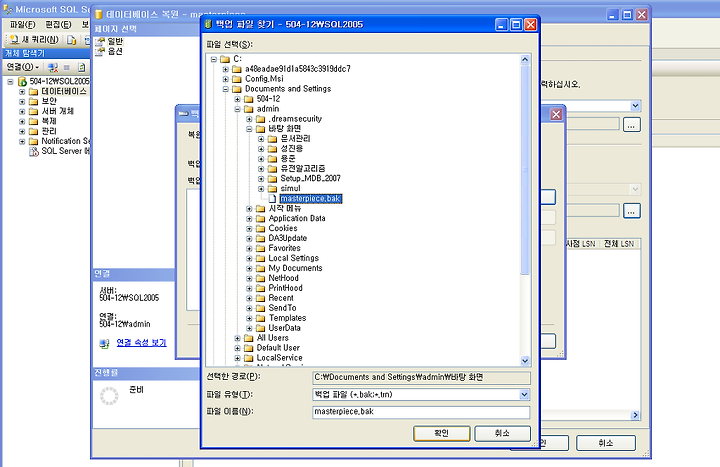Screen dimensions: 720x467
Task: Expand 데이터베이스 node in Object Explorer
Action: click(x=22, y=92)
